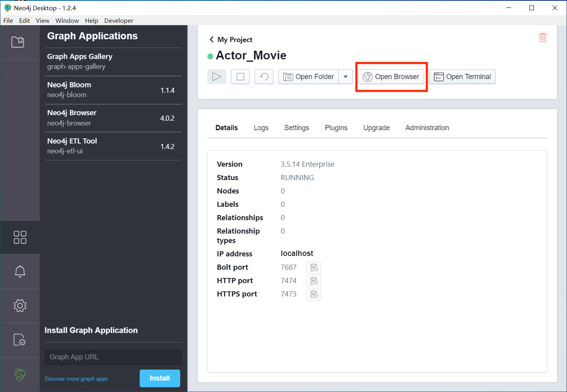Select Graph Apps Gallery entry
The width and height of the screenshot is (567, 392).
(113, 62)
